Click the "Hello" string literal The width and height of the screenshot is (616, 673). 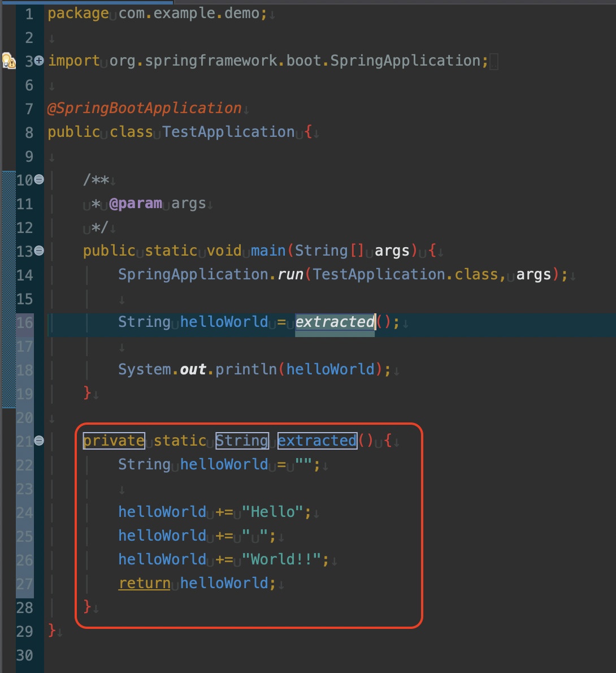pos(273,512)
